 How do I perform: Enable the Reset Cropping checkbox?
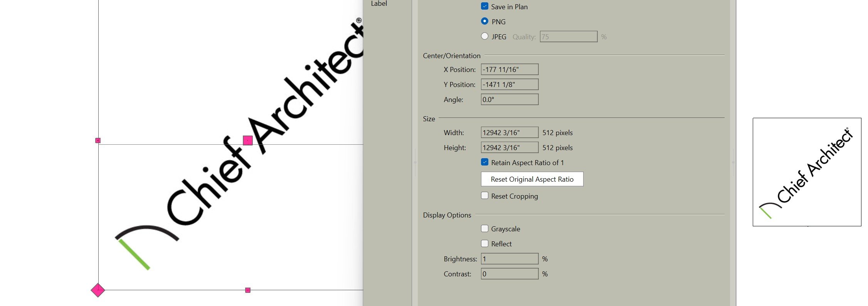click(x=484, y=196)
